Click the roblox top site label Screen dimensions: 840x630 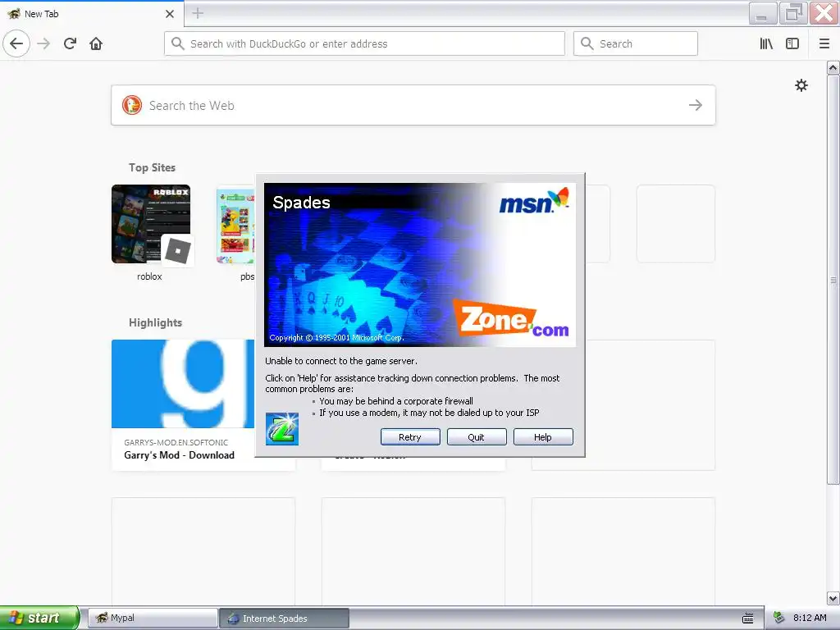[x=149, y=276]
